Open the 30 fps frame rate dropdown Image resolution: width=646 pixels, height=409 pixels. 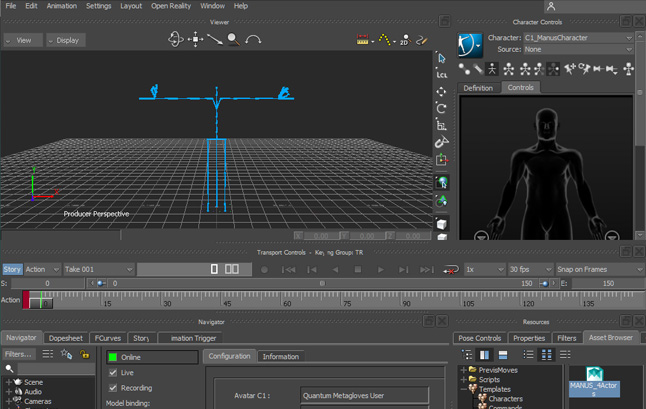click(530, 269)
